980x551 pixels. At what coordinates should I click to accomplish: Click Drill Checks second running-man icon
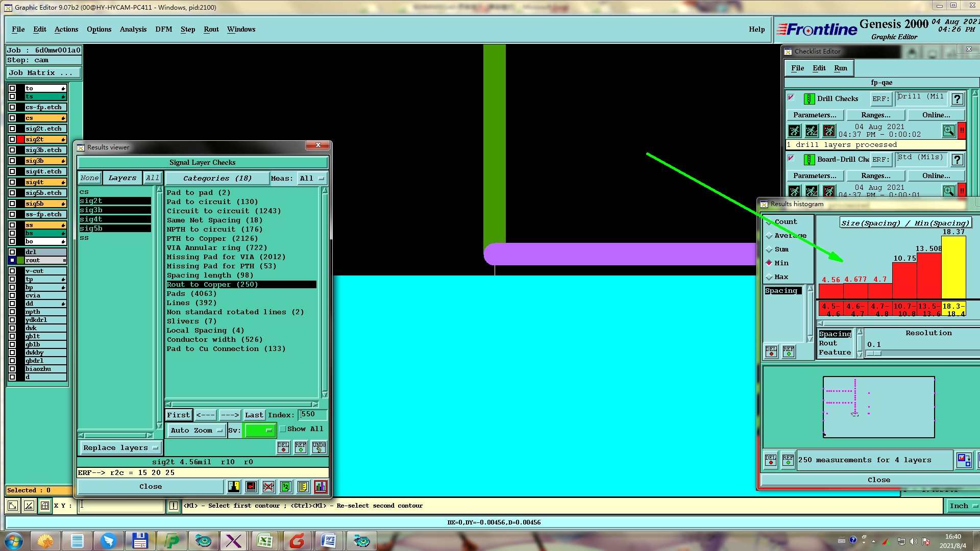coord(812,131)
